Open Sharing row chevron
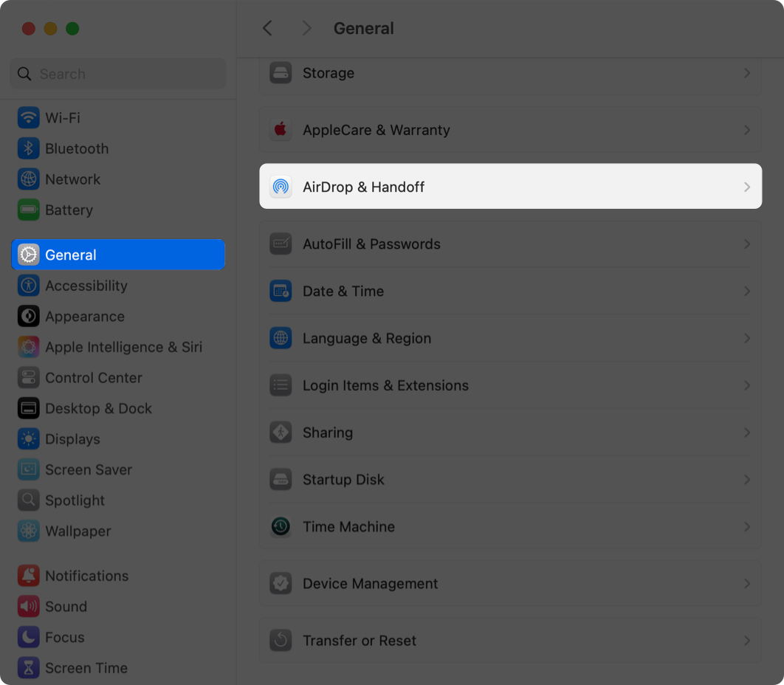Screen dimensions: 784x685 (747, 433)
